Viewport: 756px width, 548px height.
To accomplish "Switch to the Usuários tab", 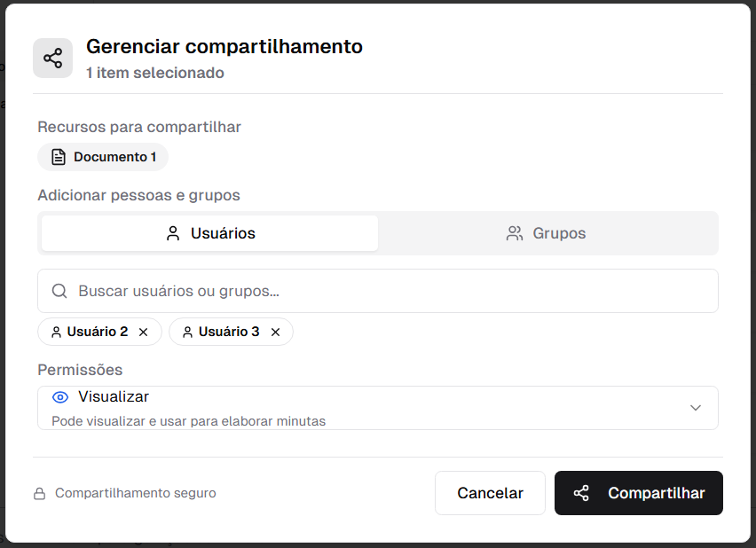I will click(210, 233).
